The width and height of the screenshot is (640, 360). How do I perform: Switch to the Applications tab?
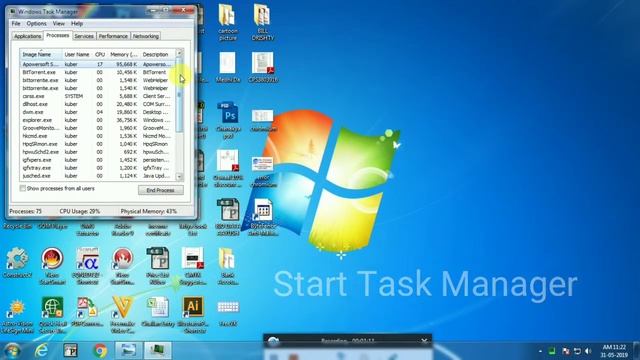pyautogui.click(x=27, y=36)
